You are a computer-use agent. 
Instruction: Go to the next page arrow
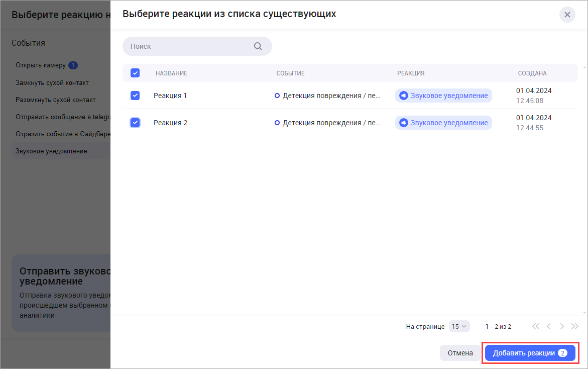[562, 326]
